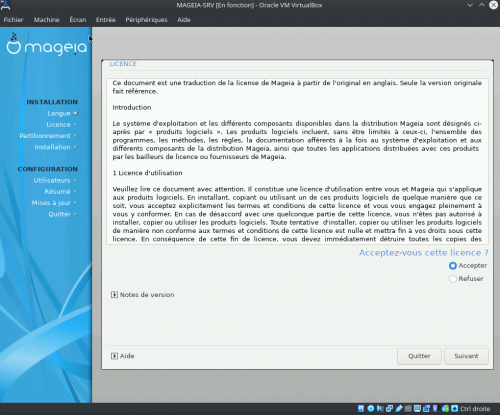
Task: Click the Résumé step in the sidebar
Action: tap(57, 192)
